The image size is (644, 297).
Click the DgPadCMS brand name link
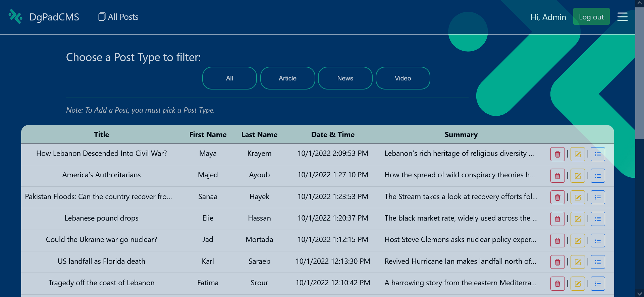pyautogui.click(x=54, y=17)
